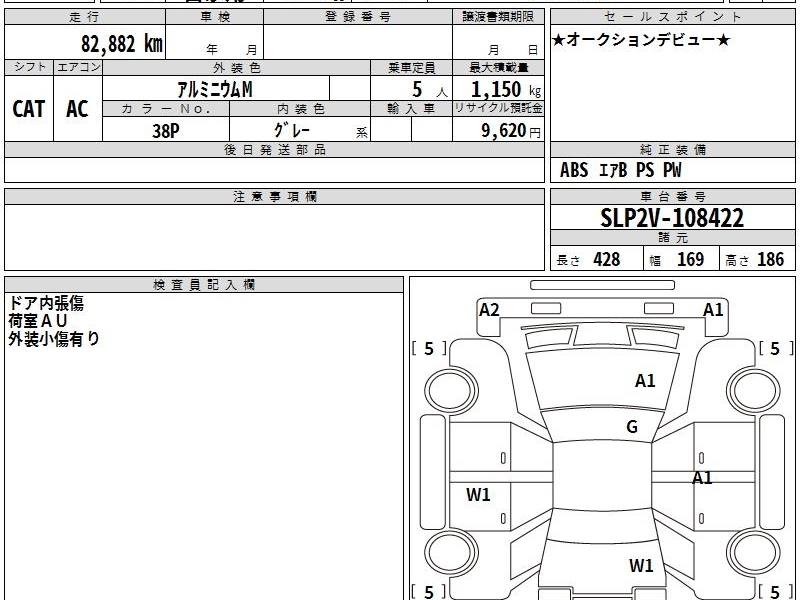This screenshot has width=800, height=600.
Task: Select the 乗車定員 header
Action: [x=411, y=67]
